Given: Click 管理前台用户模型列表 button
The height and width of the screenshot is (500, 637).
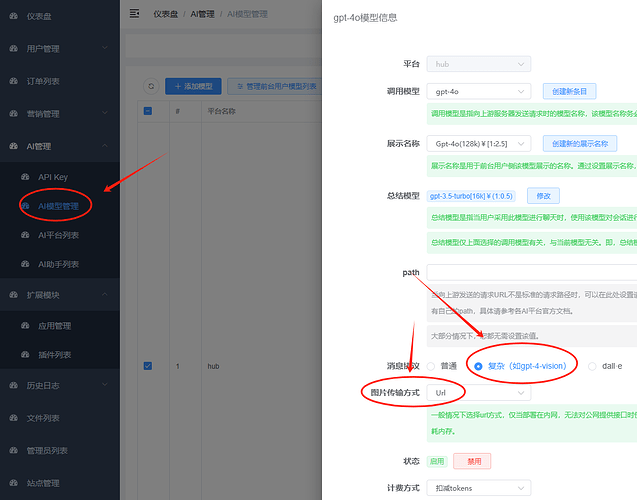Looking at the screenshot, I should 275,87.
